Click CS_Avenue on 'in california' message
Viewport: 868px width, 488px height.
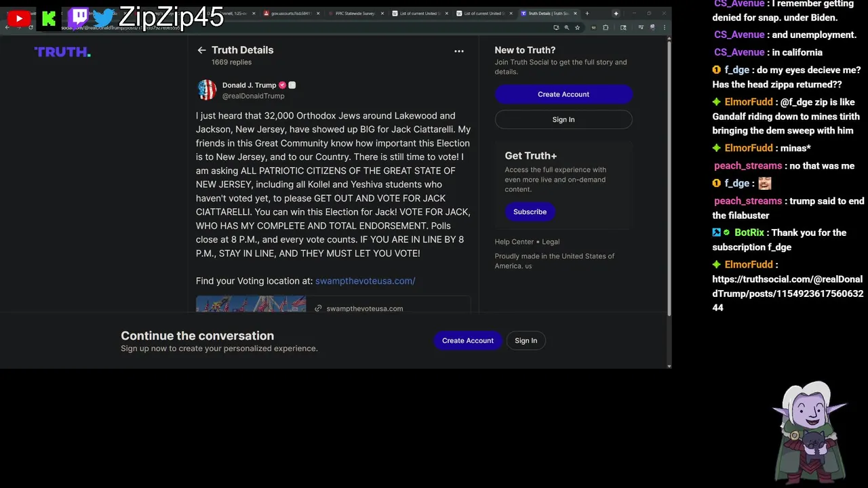click(739, 52)
